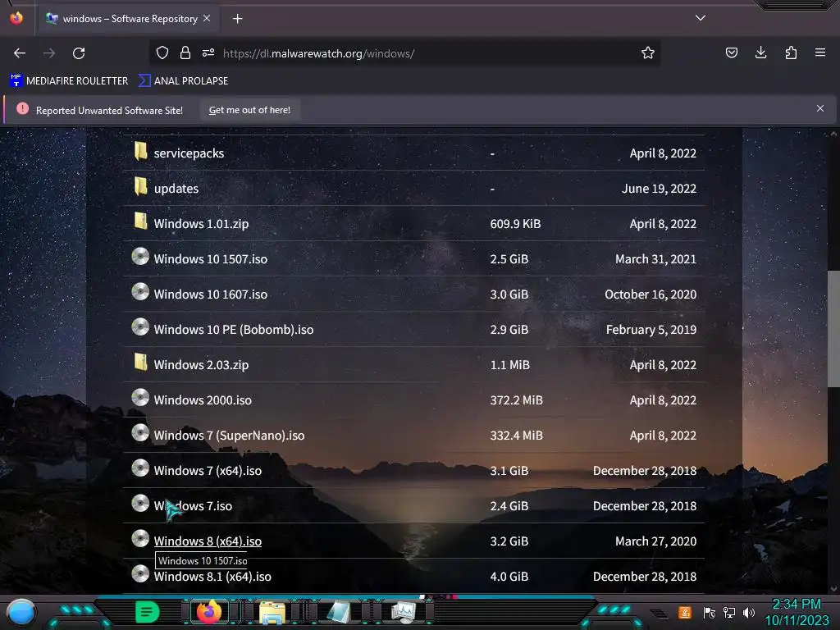Download Windows 10 1507.iso
The image size is (840, 630).
point(211,259)
